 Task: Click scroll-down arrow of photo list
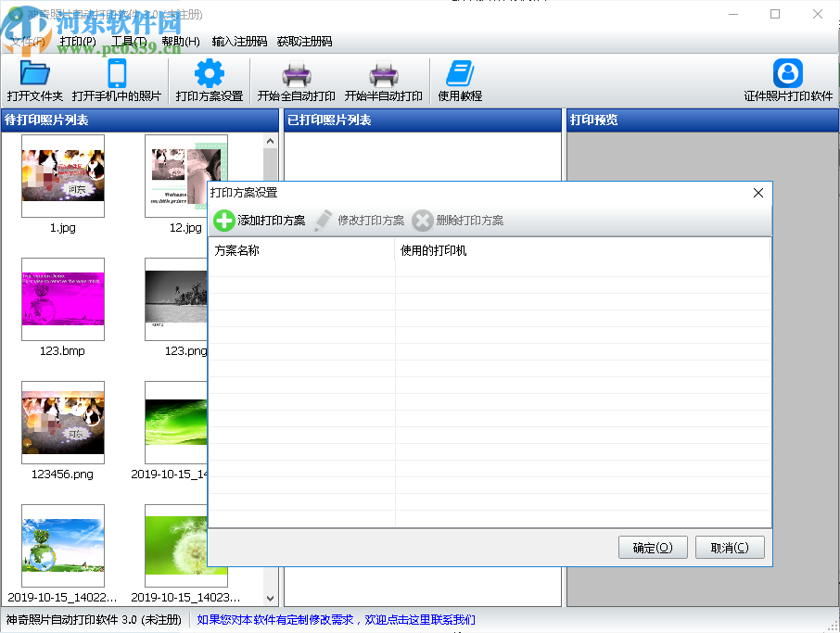pyautogui.click(x=270, y=598)
